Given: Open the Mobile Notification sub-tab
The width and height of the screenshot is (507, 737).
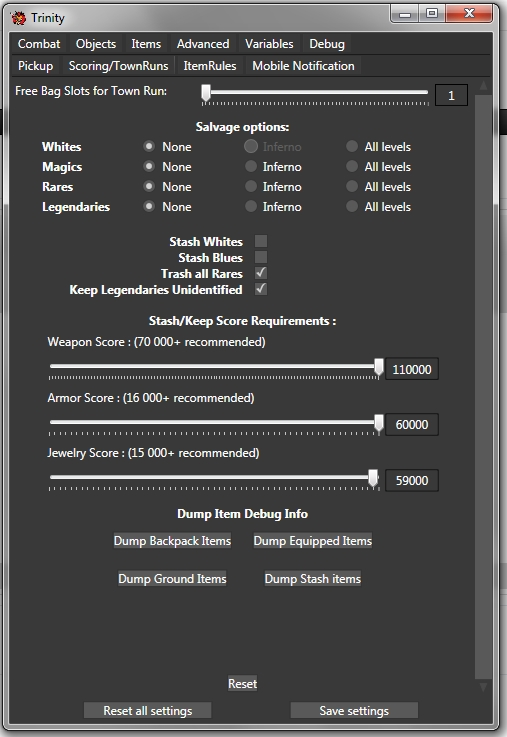Looking at the screenshot, I should (x=304, y=66).
